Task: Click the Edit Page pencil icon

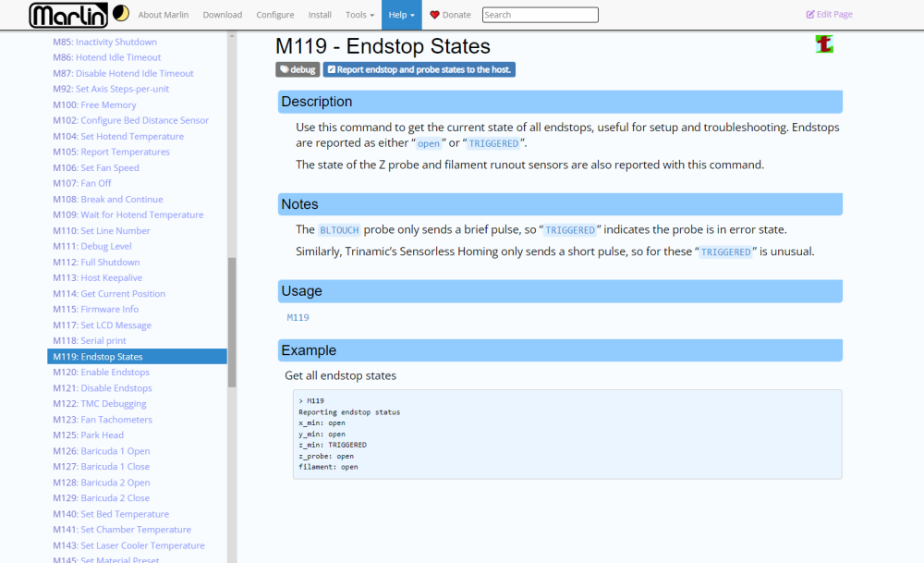Action: click(x=810, y=14)
